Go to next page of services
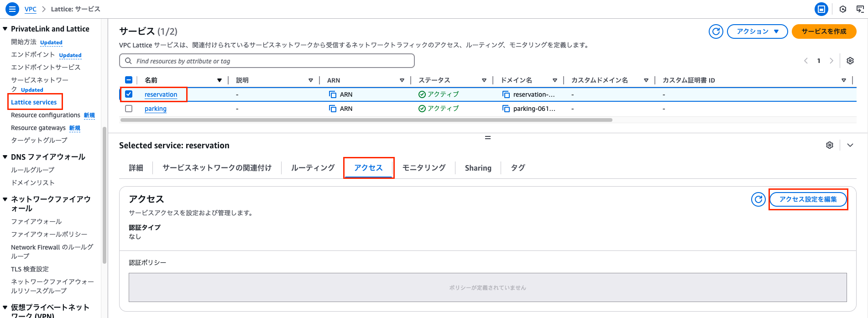Image resolution: width=868 pixels, height=318 pixels. [x=831, y=61]
